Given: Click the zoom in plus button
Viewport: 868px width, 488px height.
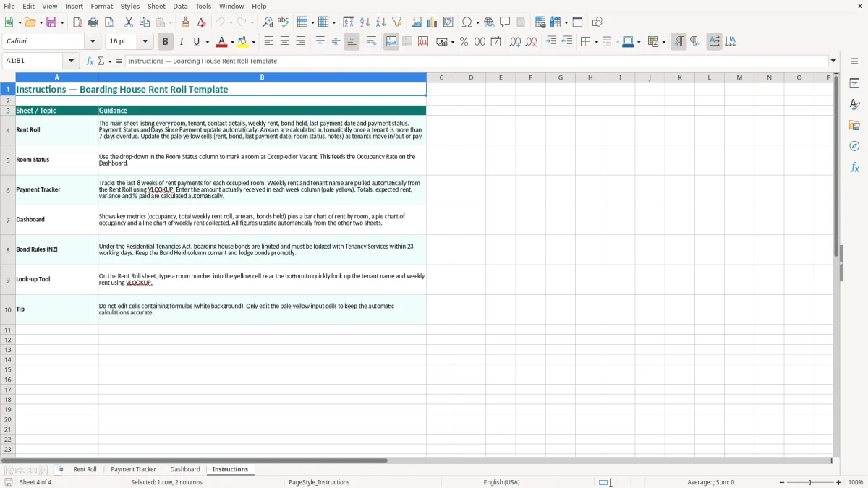Looking at the screenshot, I should (x=839, y=482).
